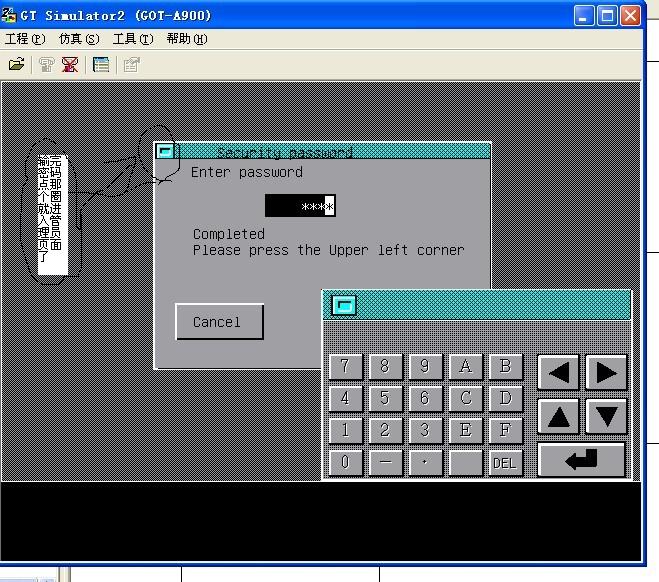The image size is (659, 582).
Task: Open the 仿真(S) menu
Action: tap(79, 39)
